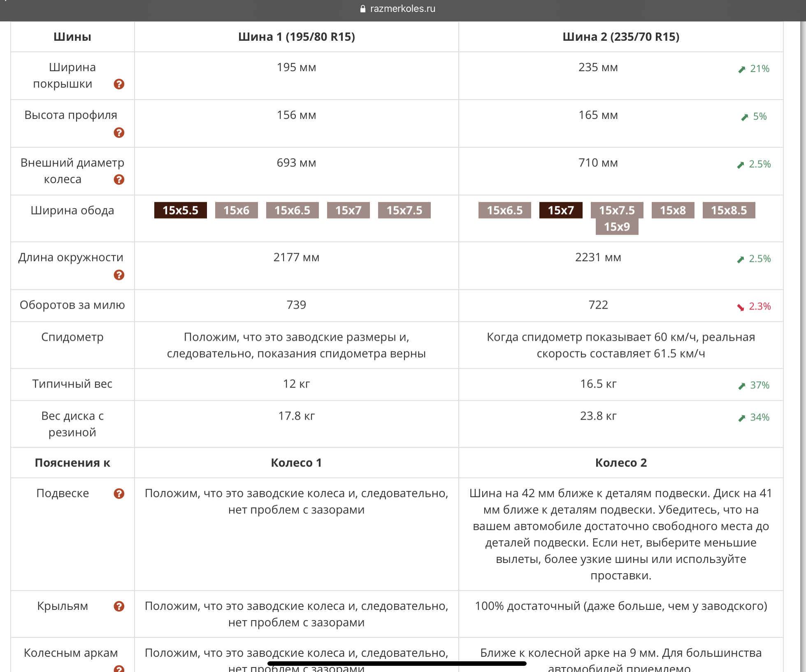The image size is (806, 672).
Task: Click the Типичный вес row label
Action: pos(72,384)
